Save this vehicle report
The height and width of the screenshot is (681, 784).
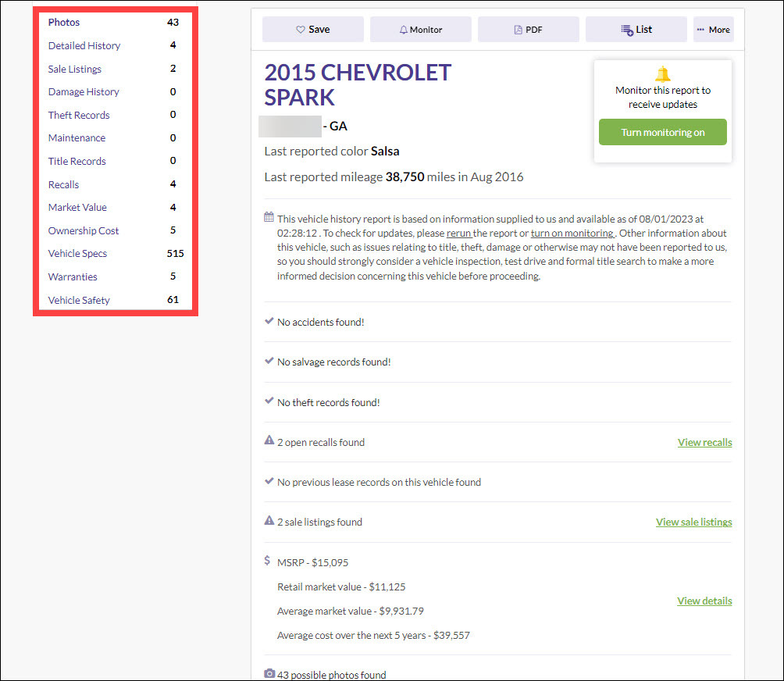313,30
